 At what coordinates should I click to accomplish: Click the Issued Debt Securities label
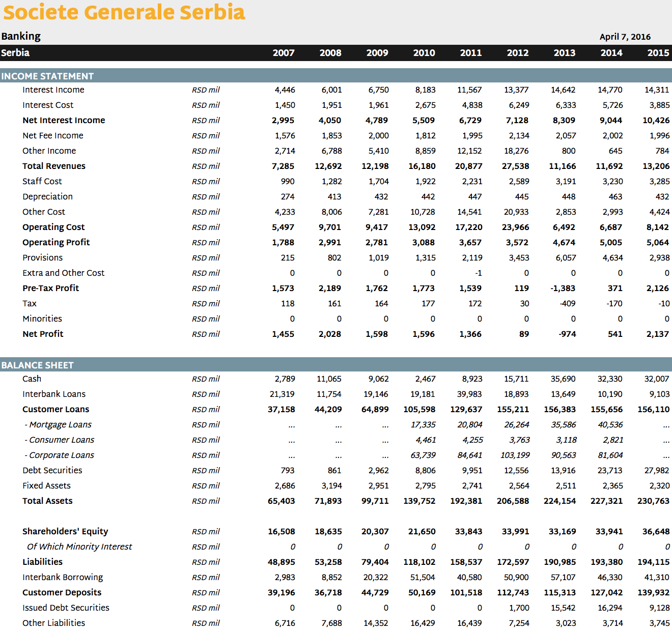(x=66, y=608)
